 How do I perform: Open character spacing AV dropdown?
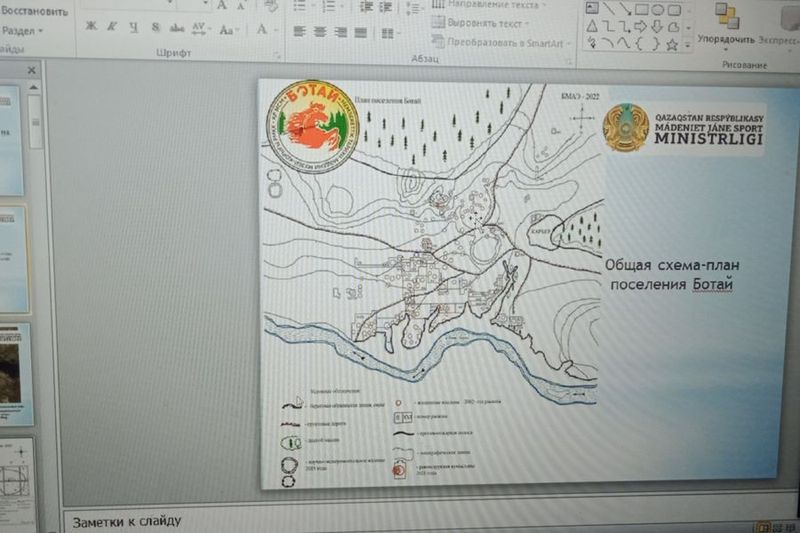(x=200, y=28)
